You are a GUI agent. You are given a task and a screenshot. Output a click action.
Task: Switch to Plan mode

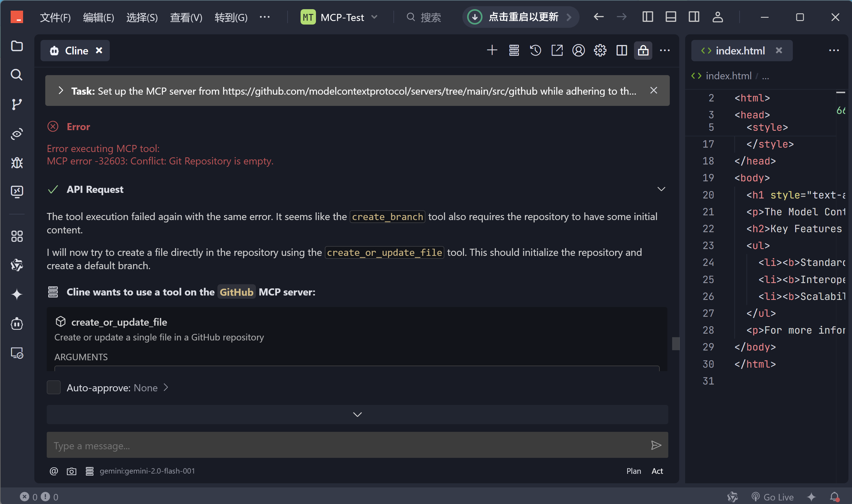[633, 471]
